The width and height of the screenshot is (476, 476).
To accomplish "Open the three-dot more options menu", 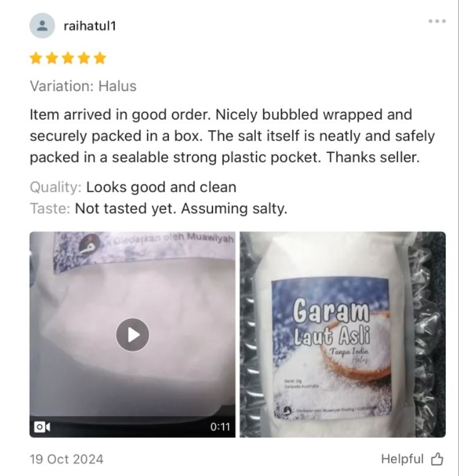I will [437, 21].
